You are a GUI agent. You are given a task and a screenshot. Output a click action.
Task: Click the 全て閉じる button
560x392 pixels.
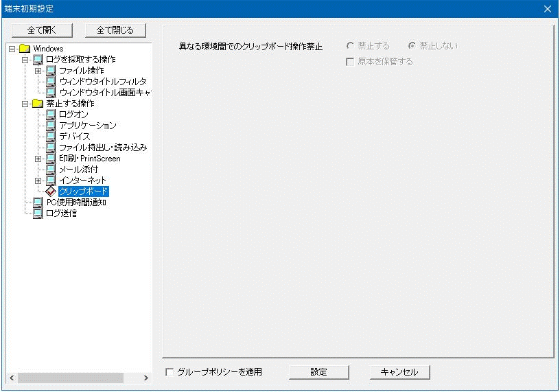(x=115, y=30)
